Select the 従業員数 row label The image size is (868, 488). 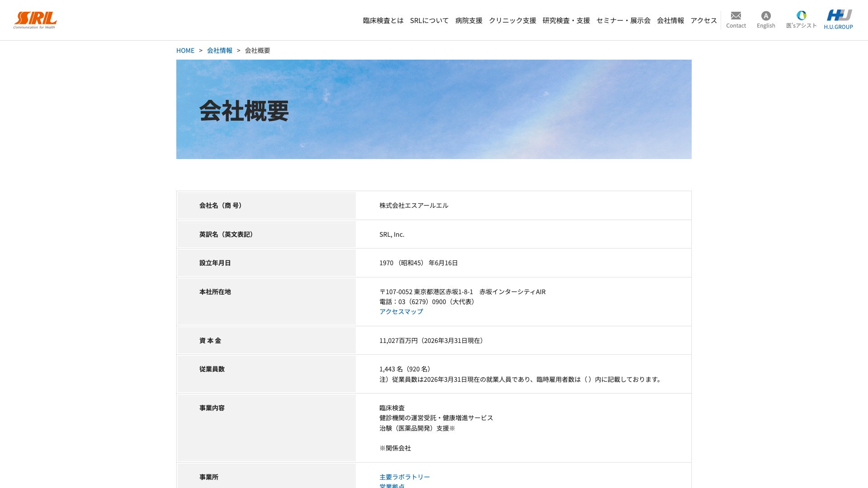tap(212, 369)
